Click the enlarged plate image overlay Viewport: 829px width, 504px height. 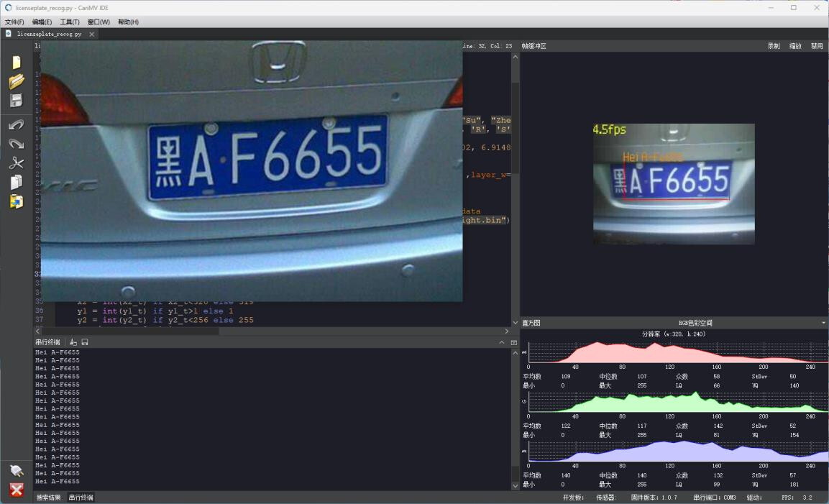coord(252,171)
